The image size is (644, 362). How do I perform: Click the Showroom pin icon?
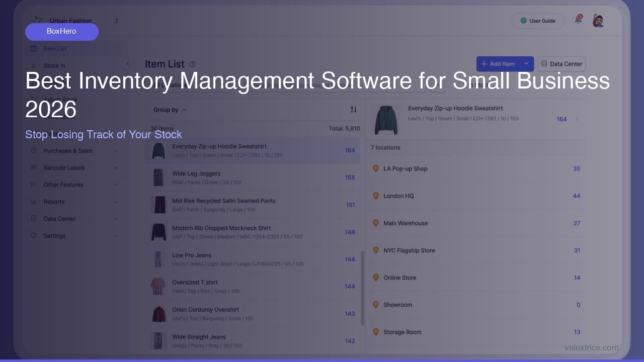[x=375, y=304]
